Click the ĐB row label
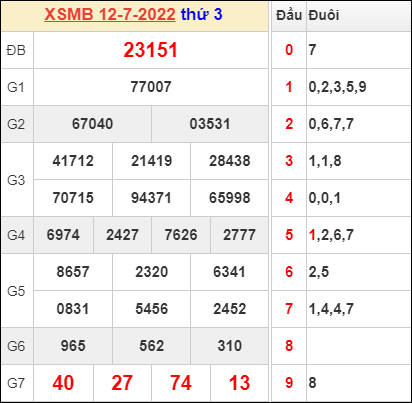This screenshot has width=412, height=403. coord(16,51)
